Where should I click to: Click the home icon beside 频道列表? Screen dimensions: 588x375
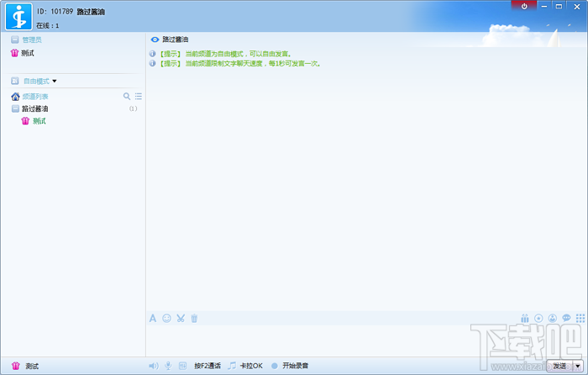click(15, 97)
